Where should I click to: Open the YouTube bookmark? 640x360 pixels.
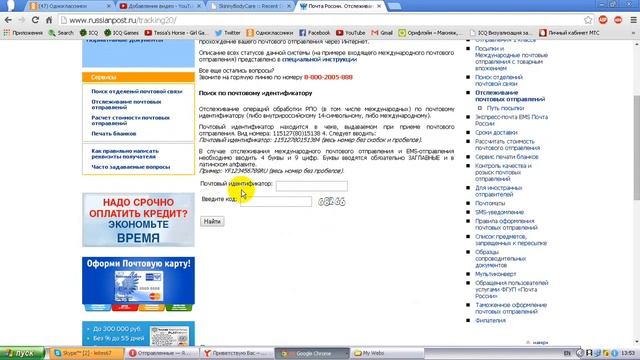tap(350, 33)
